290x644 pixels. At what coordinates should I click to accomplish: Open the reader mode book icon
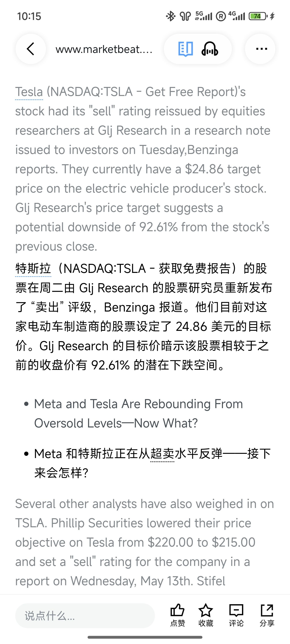pyautogui.click(x=185, y=49)
